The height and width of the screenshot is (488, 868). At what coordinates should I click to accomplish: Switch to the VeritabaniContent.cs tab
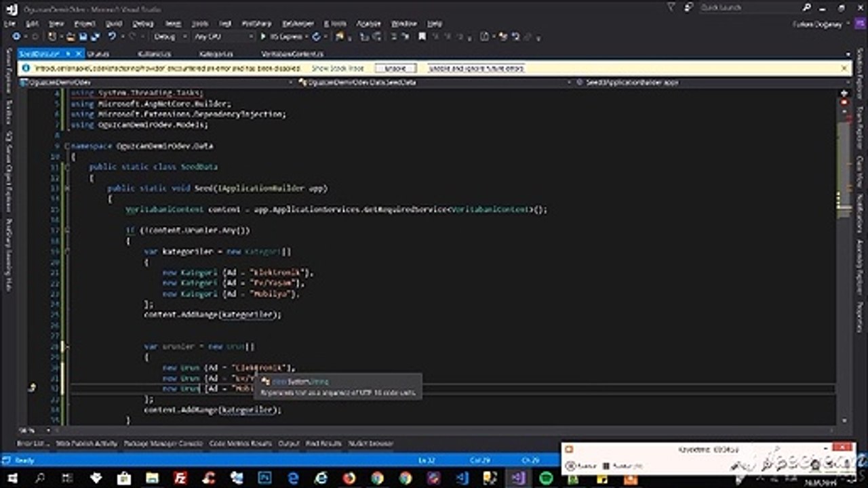coord(292,54)
